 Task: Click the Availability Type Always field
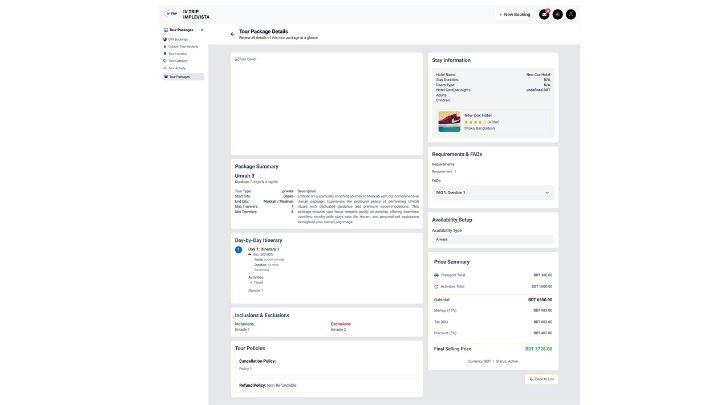pyautogui.click(x=492, y=240)
